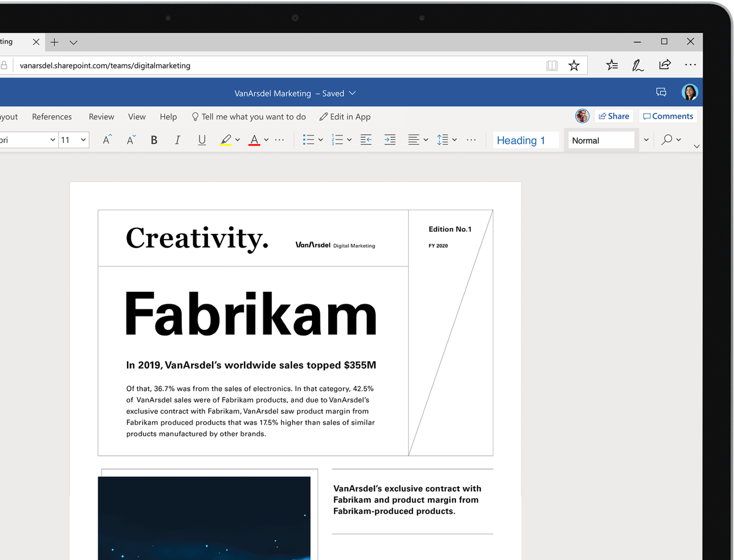734x560 pixels.
Task: Apply red font color swatch
Action: (254, 140)
